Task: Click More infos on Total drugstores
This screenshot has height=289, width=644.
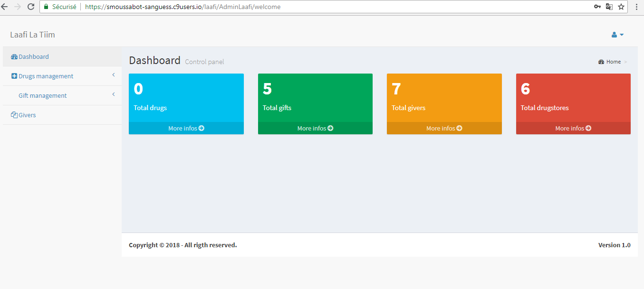Action: (x=573, y=128)
